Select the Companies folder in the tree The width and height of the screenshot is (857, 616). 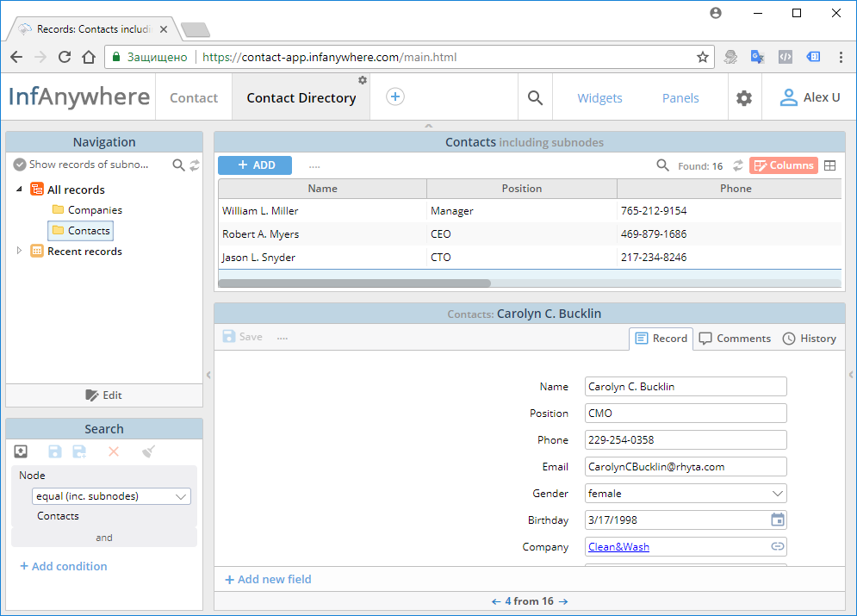[87, 210]
